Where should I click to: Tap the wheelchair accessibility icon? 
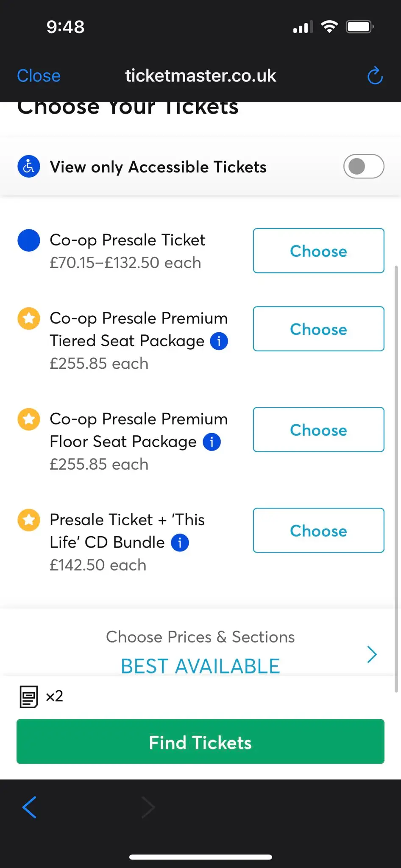tap(29, 166)
